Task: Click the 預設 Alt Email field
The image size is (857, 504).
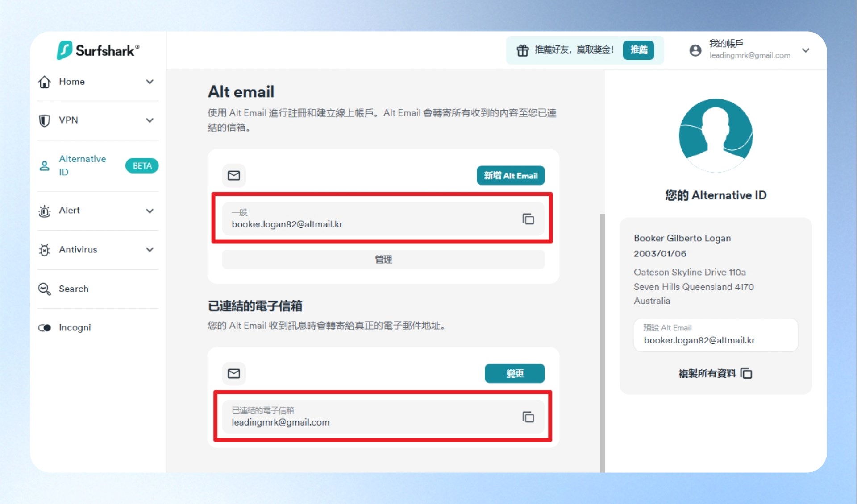Action: point(716,335)
